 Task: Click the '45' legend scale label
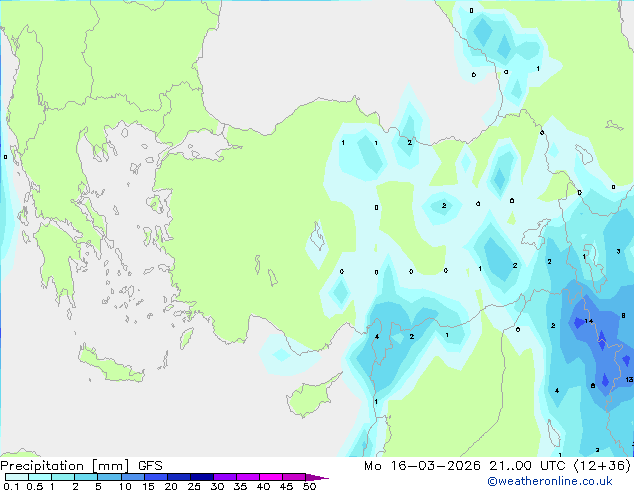coord(286,486)
